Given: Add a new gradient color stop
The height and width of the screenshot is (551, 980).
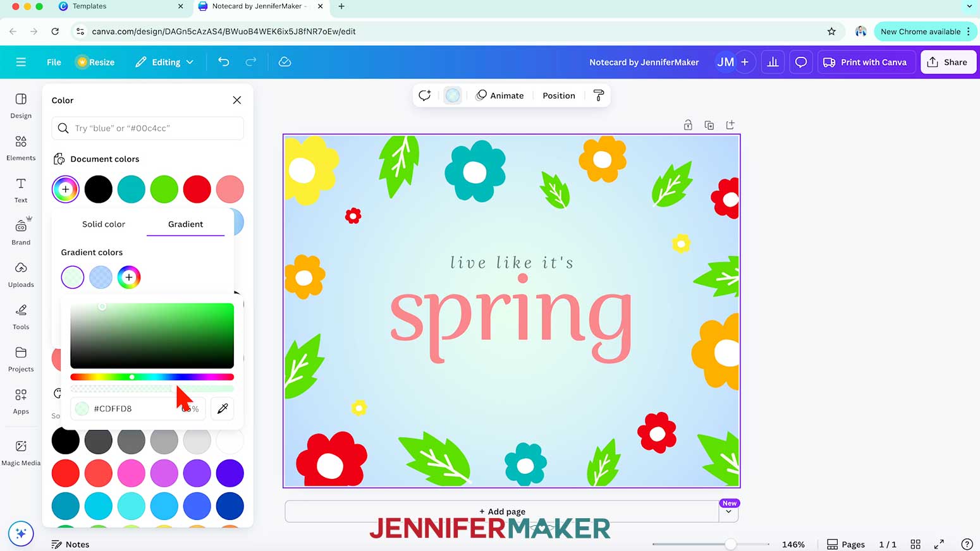Looking at the screenshot, I should pyautogui.click(x=128, y=277).
